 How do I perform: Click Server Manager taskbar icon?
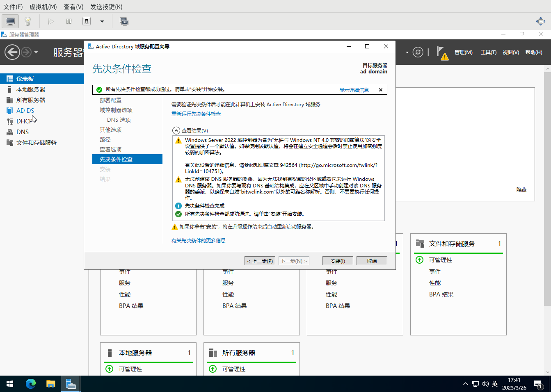(71, 384)
